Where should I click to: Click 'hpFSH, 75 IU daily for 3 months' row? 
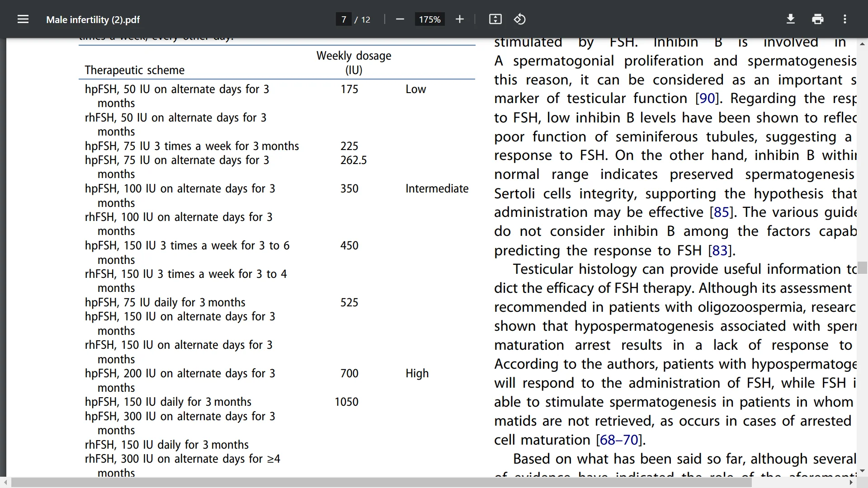(x=165, y=302)
